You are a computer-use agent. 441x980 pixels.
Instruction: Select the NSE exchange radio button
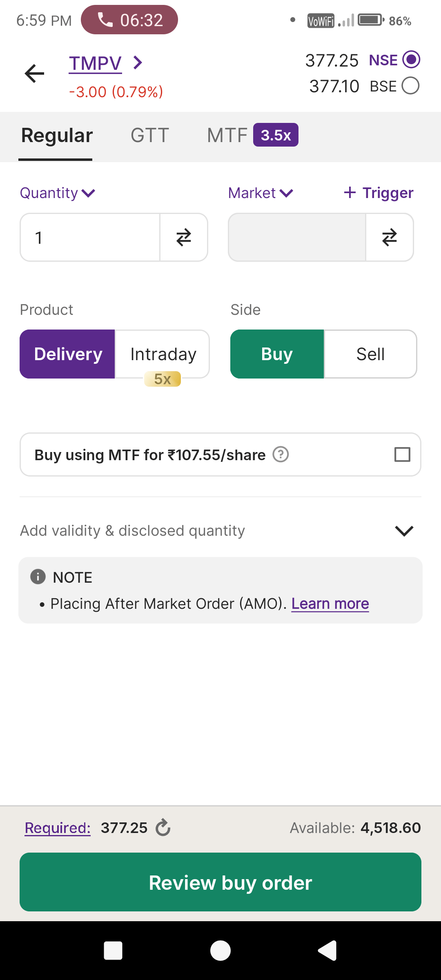[x=411, y=60]
